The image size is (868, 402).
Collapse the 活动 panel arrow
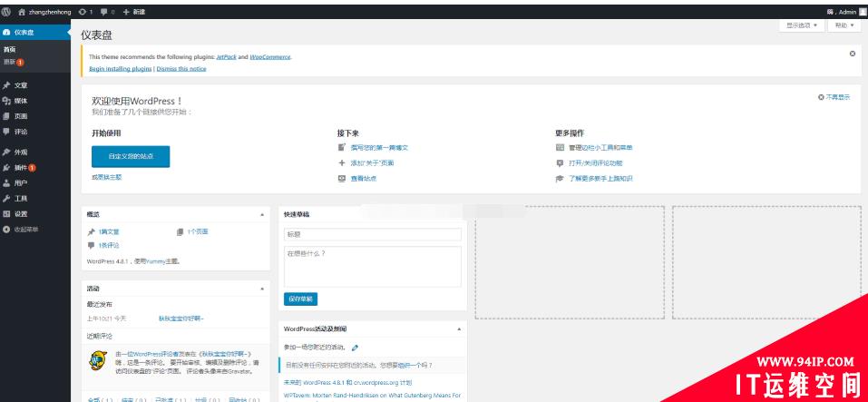coord(262,289)
